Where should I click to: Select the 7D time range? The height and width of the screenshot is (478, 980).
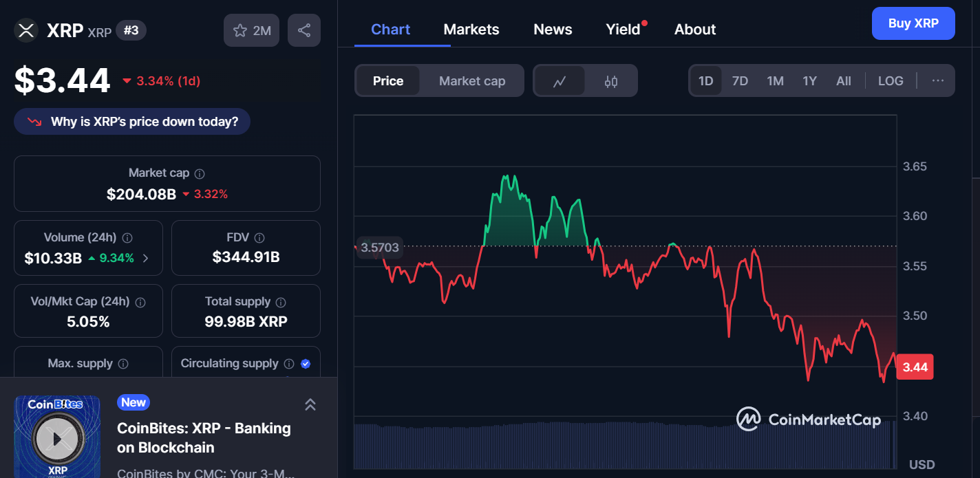coord(740,81)
